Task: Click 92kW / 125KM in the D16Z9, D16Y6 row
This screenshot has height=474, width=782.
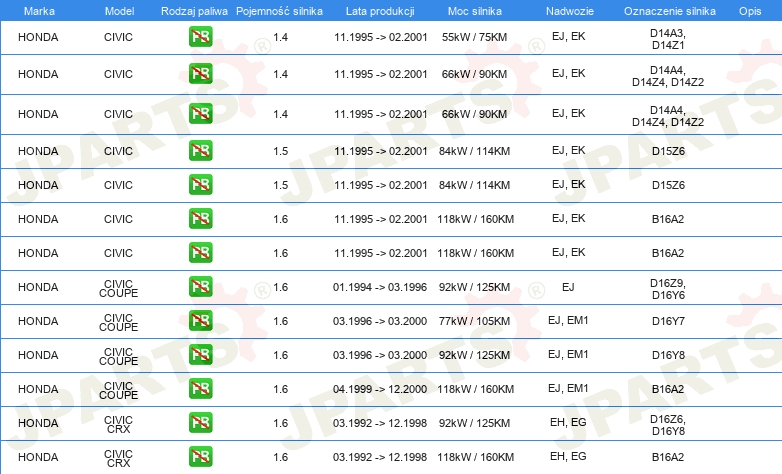Action: [474, 287]
